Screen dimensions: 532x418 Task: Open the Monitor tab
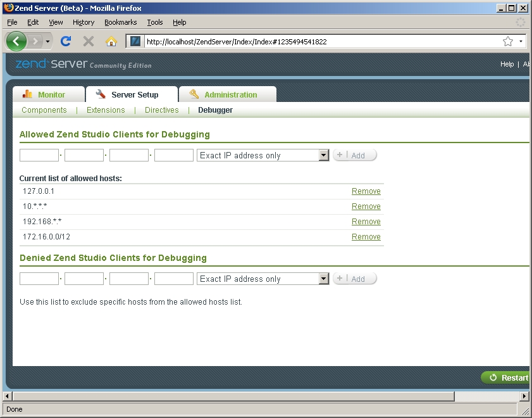(49, 94)
